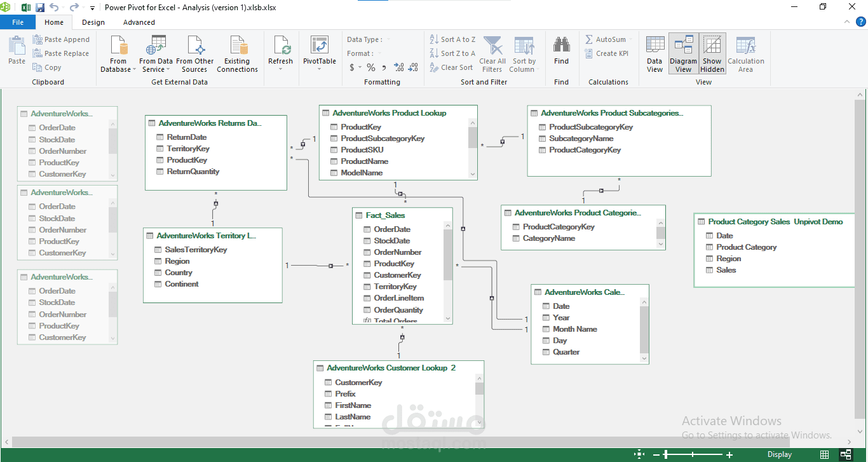Click Fact_Sales field list down arrow
The height and width of the screenshot is (462, 868).
[x=448, y=318]
